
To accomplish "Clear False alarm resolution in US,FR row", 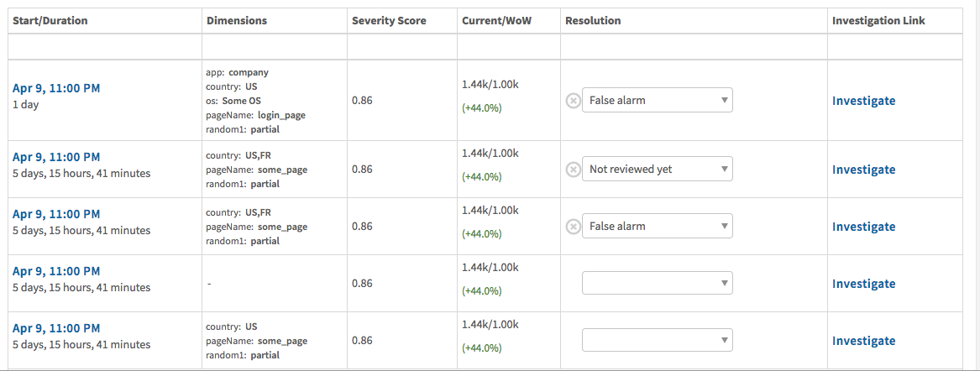I will pyautogui.click(x=573, y=227).
